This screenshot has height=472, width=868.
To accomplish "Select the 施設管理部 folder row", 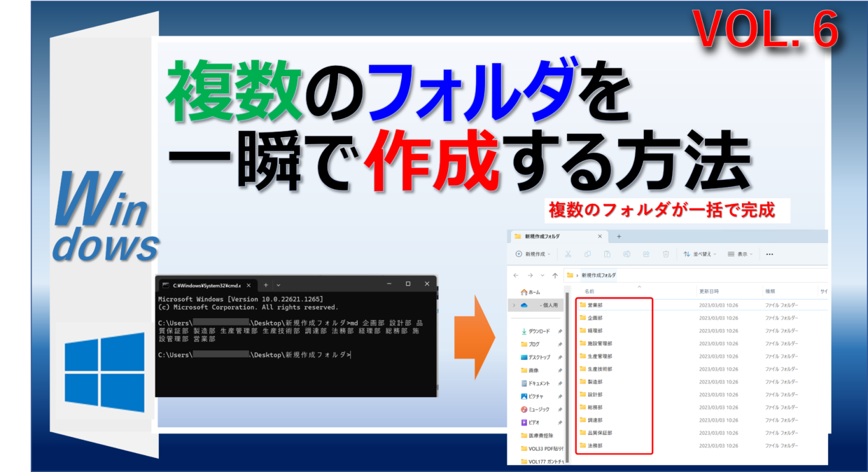I will click(x=702, y=343).
